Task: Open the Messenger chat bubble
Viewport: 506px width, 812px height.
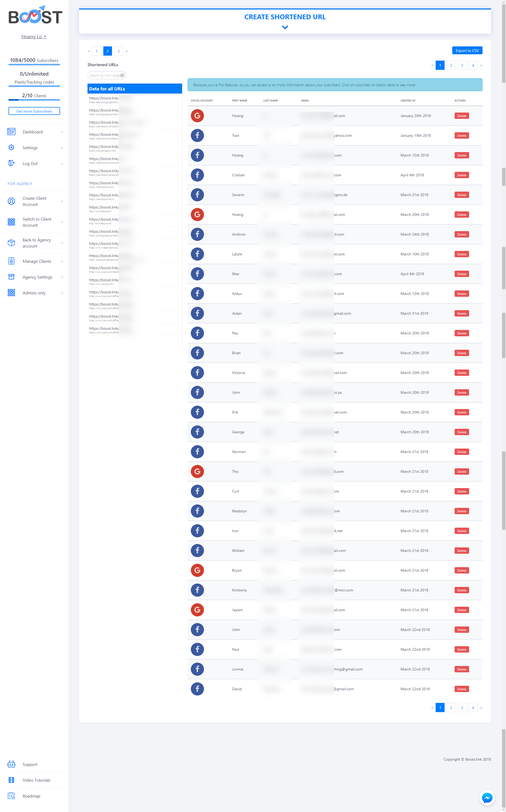Action: tap(487, 798)
